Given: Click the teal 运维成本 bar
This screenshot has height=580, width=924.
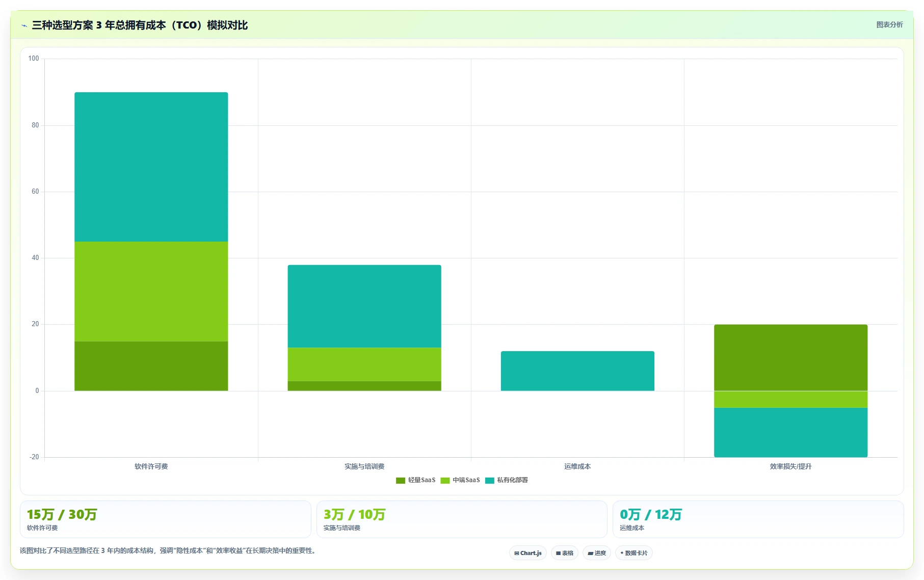Looking at the screenshot, I should (x=577, y=371).
